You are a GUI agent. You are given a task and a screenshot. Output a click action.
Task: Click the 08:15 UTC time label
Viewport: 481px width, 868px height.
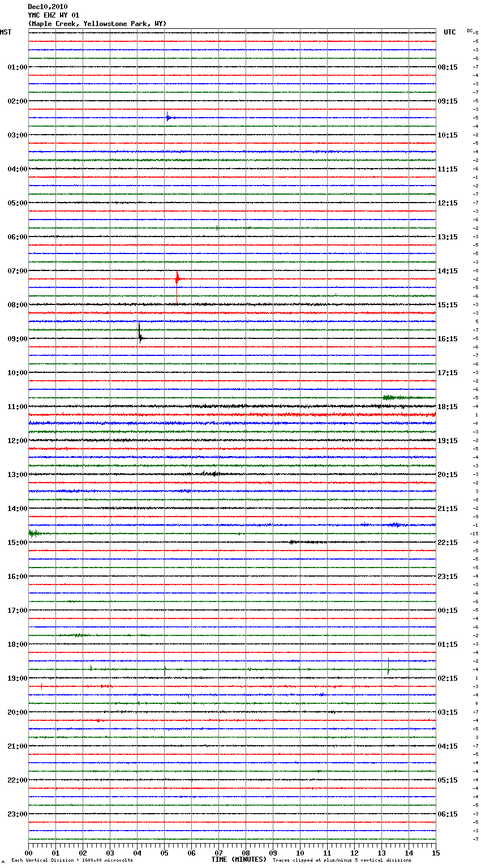(x=448, y=67)
